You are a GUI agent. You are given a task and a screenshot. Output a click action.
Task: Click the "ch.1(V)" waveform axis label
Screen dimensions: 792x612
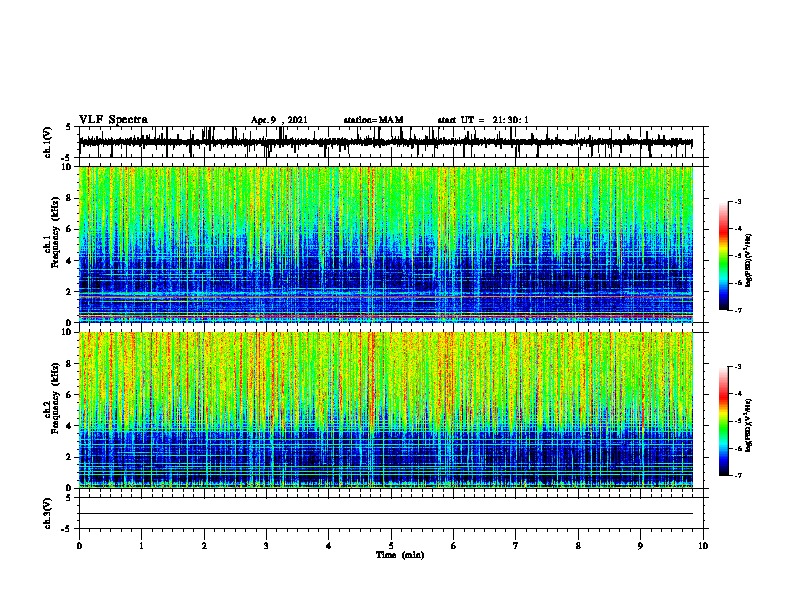coord(48,142)
